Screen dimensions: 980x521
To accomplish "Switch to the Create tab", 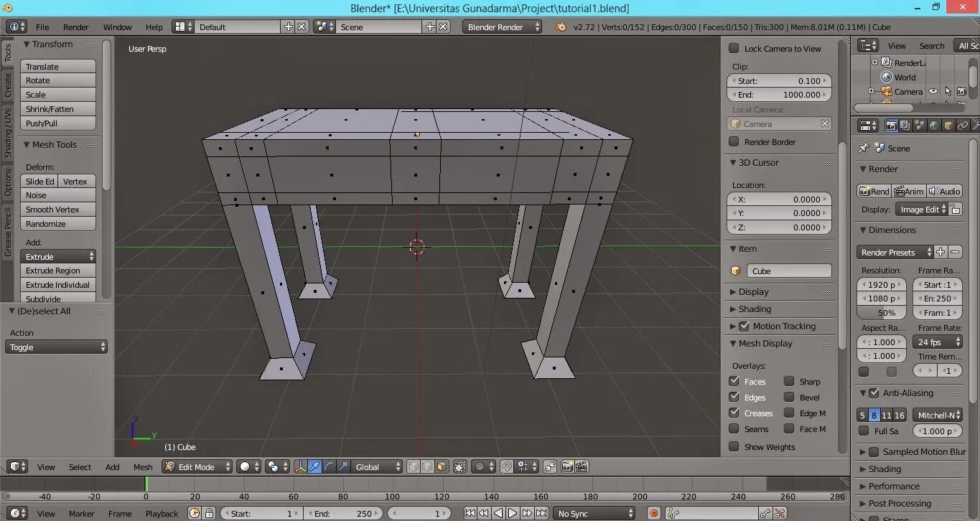I will coord(8,85).
